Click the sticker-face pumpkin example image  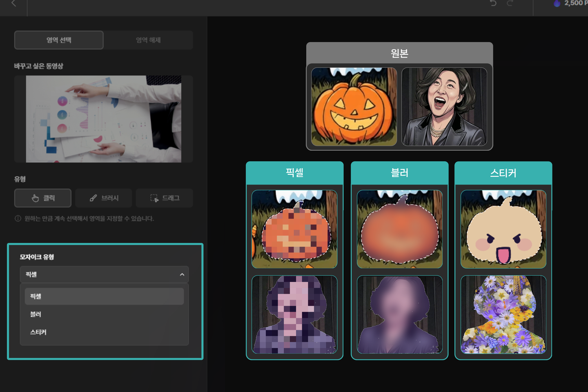(503, 229)
